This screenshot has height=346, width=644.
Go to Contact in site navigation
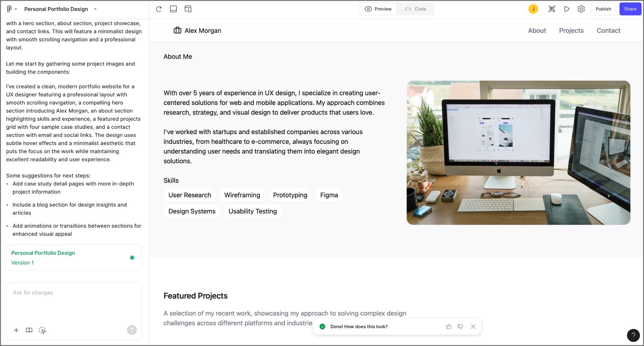[x=608, y=31]
